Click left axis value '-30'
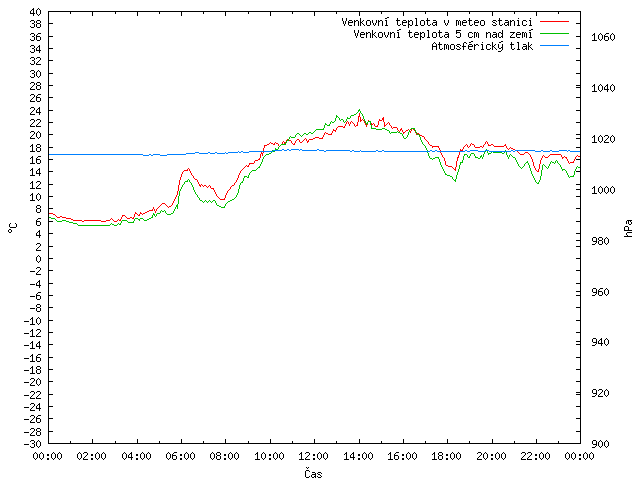 pyautogui.click(x=33, y=444)
